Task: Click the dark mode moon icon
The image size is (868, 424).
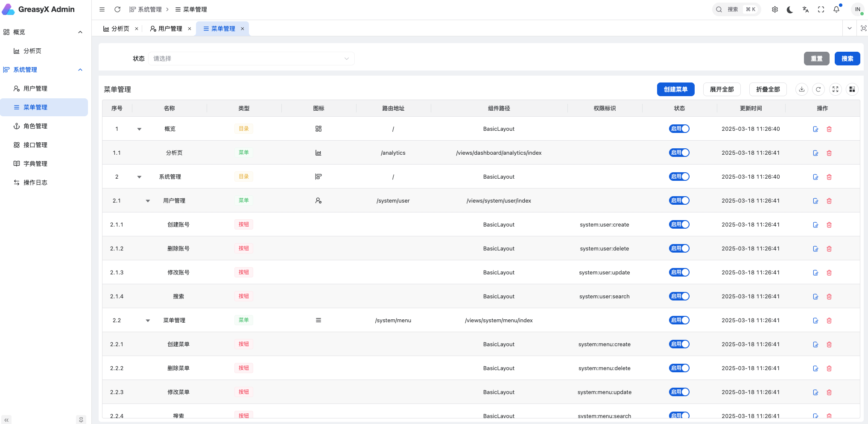Action: tap(790, 9)
